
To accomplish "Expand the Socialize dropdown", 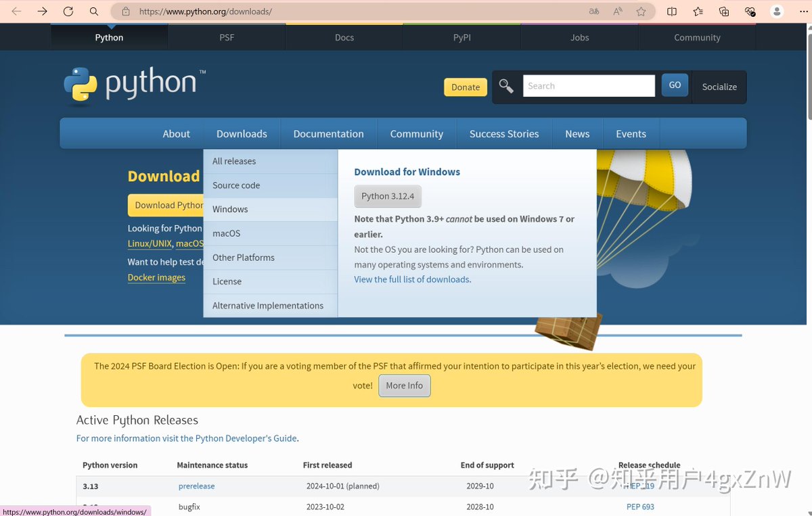I will [719, 87].
